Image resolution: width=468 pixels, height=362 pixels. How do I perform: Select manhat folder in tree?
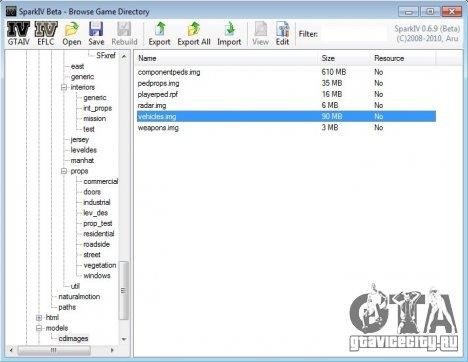[x=82, y=161]
